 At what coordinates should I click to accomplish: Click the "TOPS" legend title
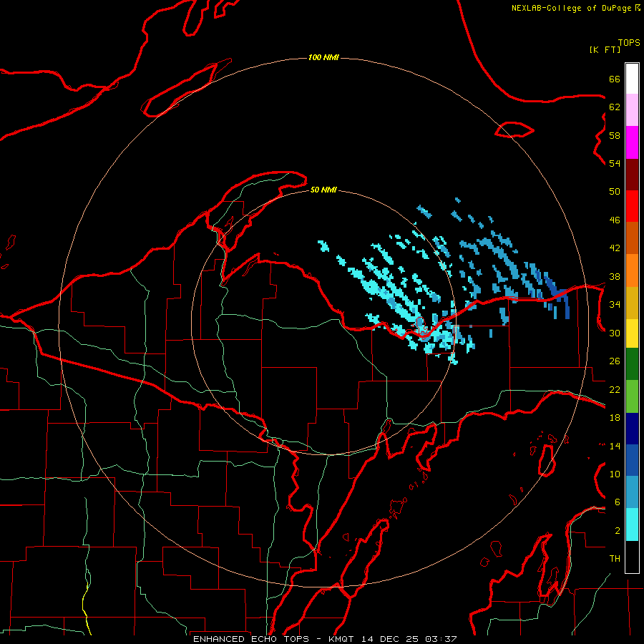(629, 43)
